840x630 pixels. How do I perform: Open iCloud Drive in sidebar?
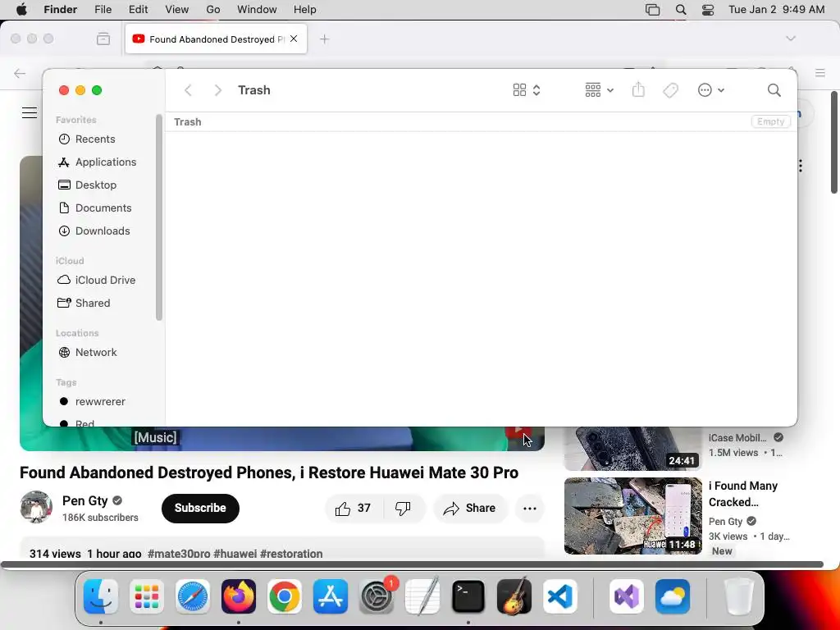coord(105,281)
